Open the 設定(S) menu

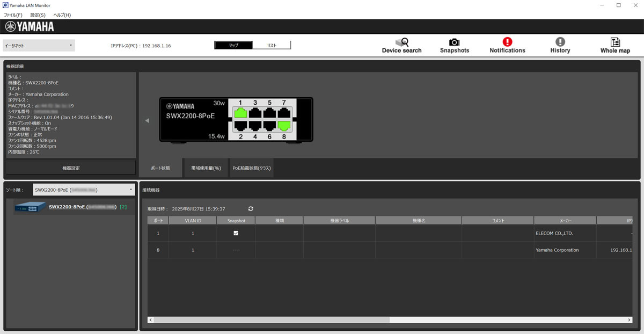(38, 15)
